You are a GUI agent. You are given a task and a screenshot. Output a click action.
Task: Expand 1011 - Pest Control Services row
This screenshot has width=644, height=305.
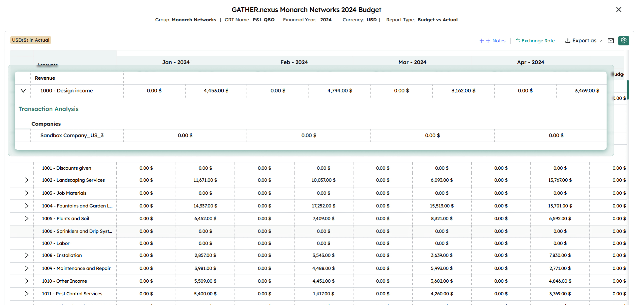(x=26, y=294)
